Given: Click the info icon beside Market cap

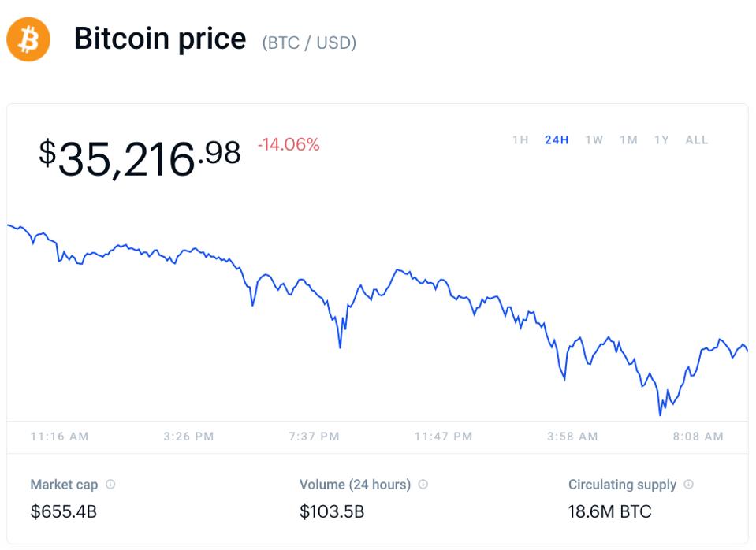Looking at the screenshot, I should (x=110, y=485).
